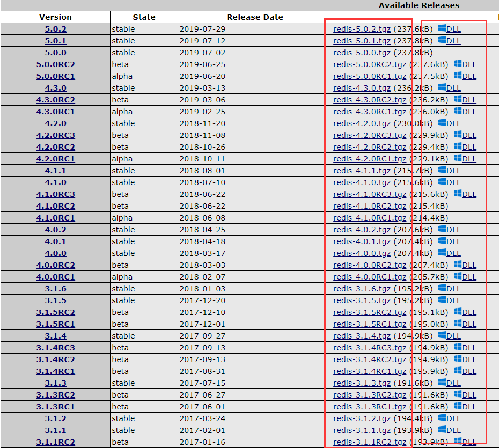Open version 4.1.0RC2 link
The height and width of the screenshot is (448, 499).
55,206
